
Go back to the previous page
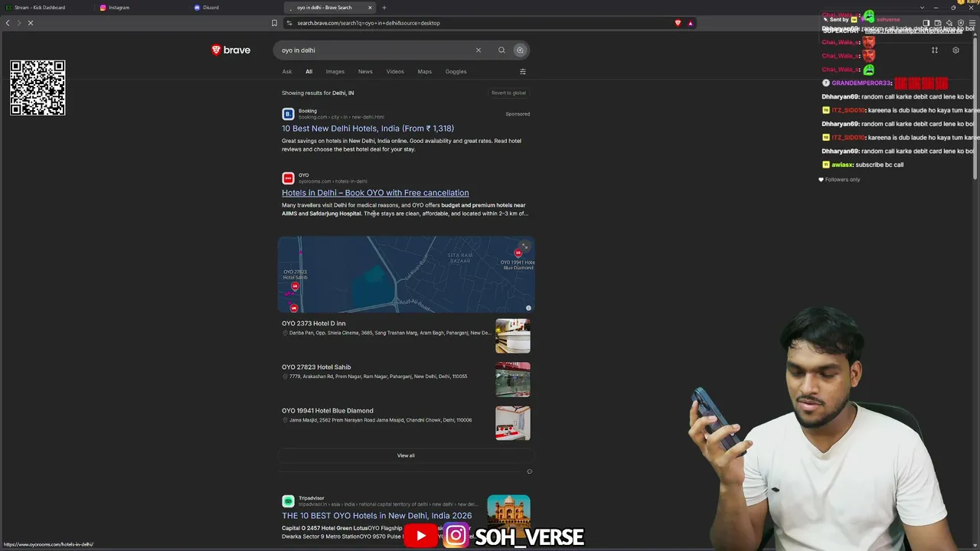coord(8,23)
